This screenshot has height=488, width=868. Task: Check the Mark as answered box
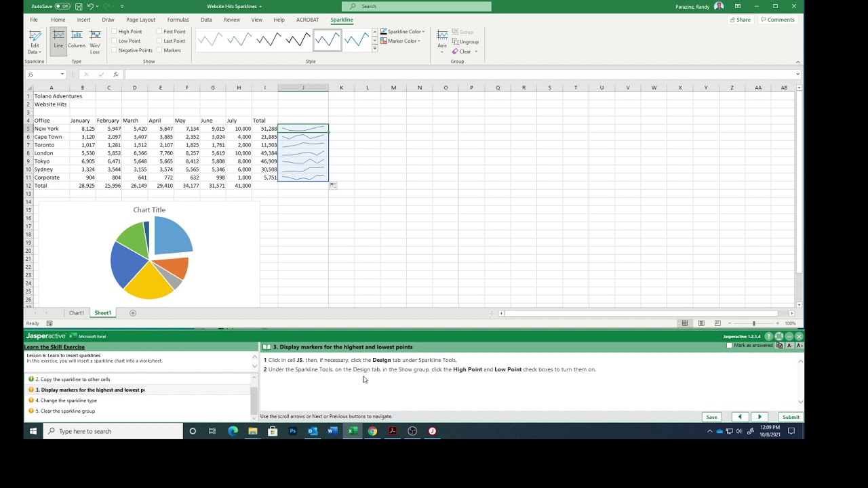point(730,346)
